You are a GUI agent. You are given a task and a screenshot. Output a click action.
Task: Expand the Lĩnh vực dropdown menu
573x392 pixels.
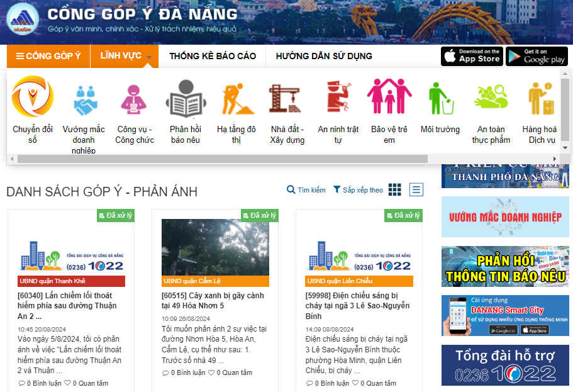click(125, 56)
